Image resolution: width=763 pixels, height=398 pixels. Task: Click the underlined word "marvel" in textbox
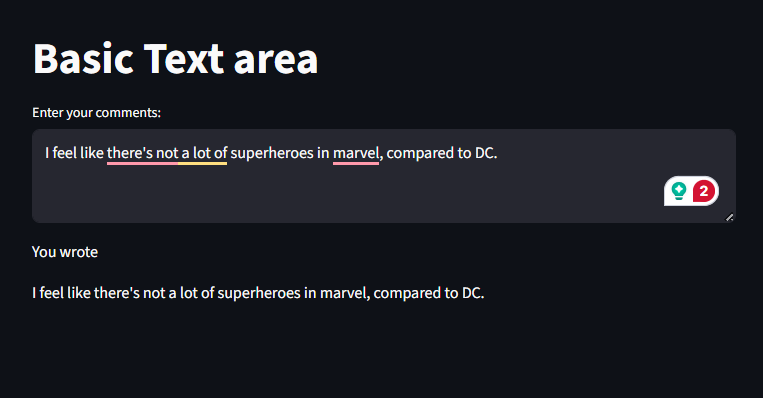(356, 153)
